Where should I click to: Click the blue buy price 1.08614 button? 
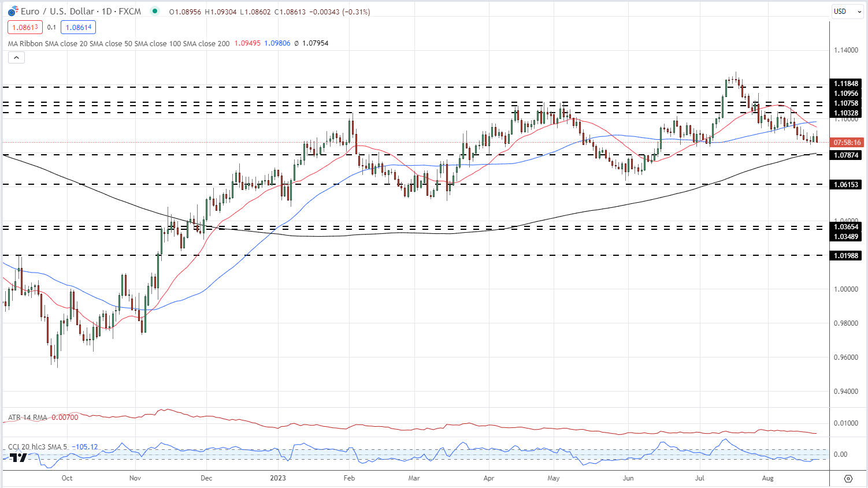point(79,27)
